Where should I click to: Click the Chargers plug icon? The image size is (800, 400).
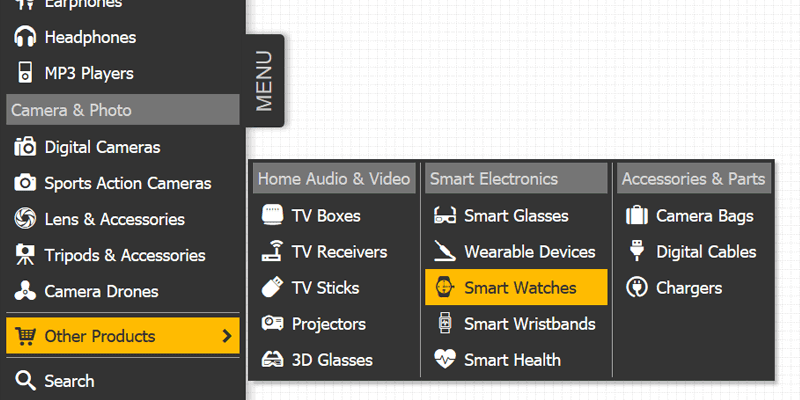pos(636,288)
